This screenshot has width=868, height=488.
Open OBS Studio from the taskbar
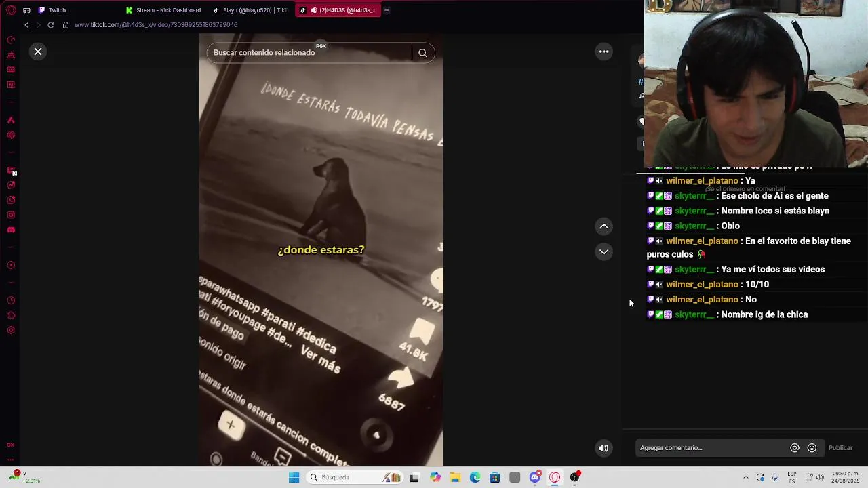[x=574, y=477]
